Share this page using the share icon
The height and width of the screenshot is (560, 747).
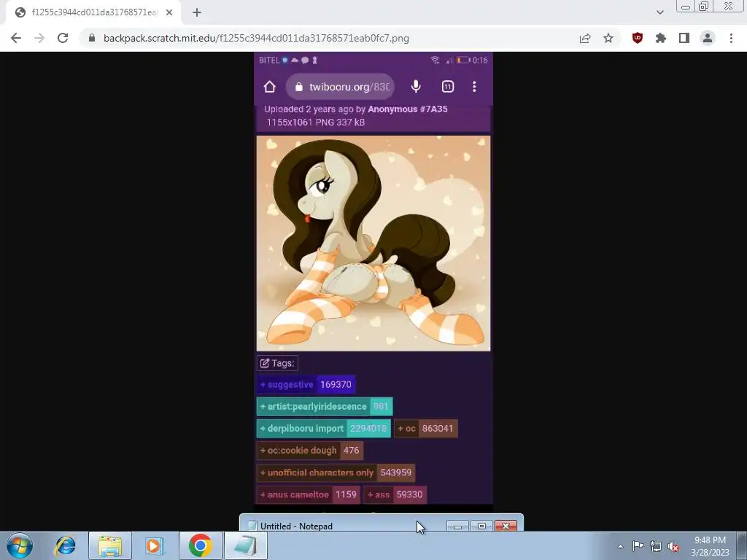tap(585, 38)
